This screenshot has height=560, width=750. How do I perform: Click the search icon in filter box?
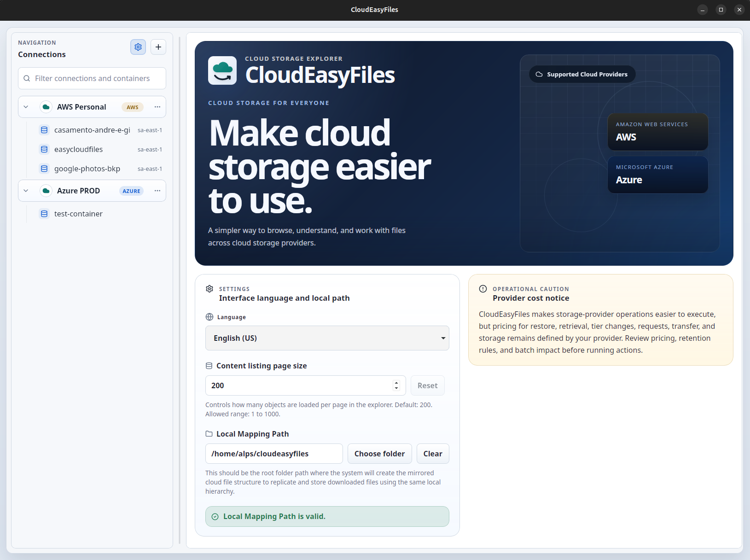click(27, 78)
